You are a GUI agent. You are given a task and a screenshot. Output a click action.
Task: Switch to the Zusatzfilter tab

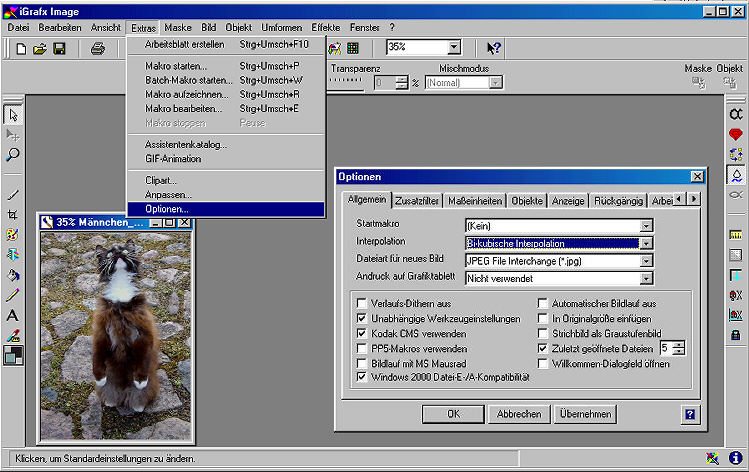416,201
